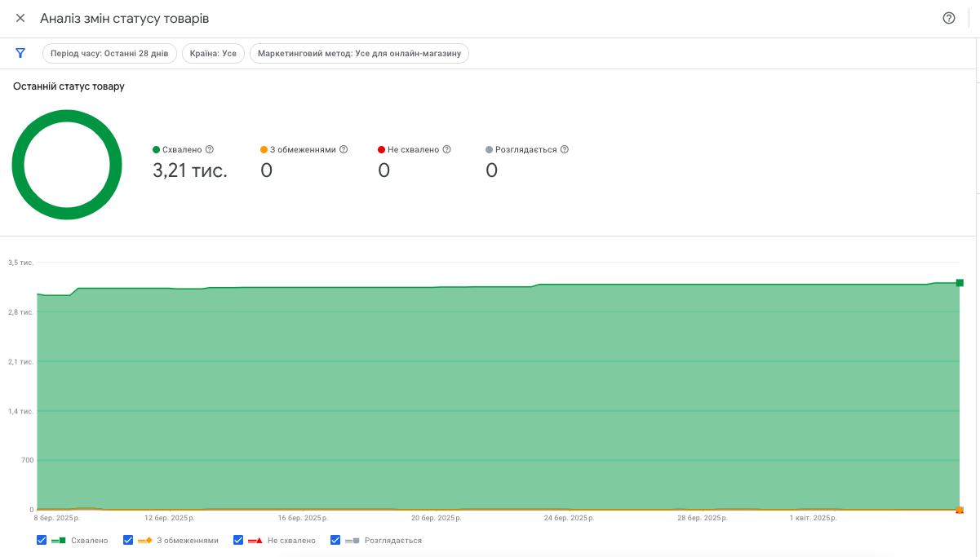Open help tooltip next to З обмеженнями

344,150
